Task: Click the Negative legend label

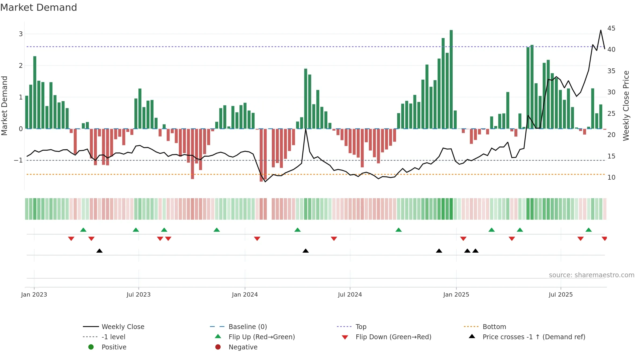Action: coord(243,347)
